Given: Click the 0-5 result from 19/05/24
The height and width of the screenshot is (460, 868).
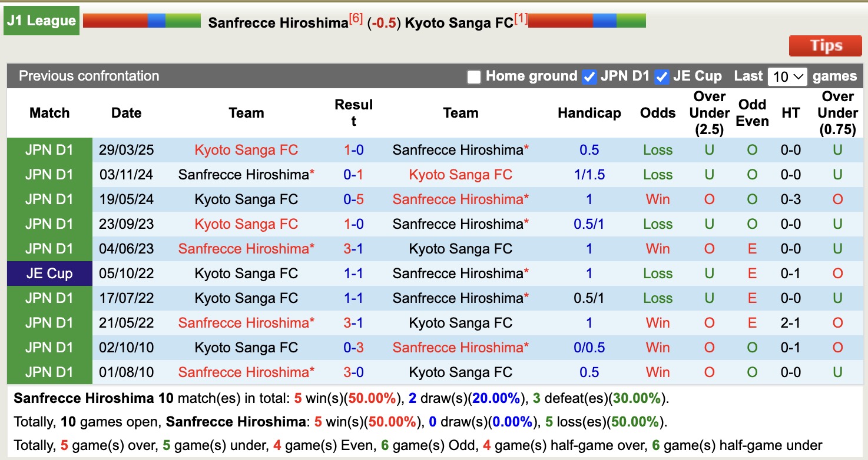Looking at the screenshot, I should coord(354,199).
